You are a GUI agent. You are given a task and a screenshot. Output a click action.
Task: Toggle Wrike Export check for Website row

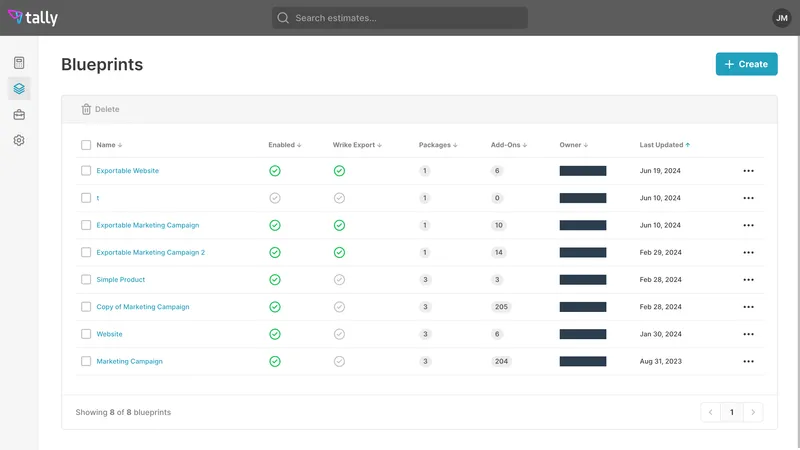tap(339, 334)
